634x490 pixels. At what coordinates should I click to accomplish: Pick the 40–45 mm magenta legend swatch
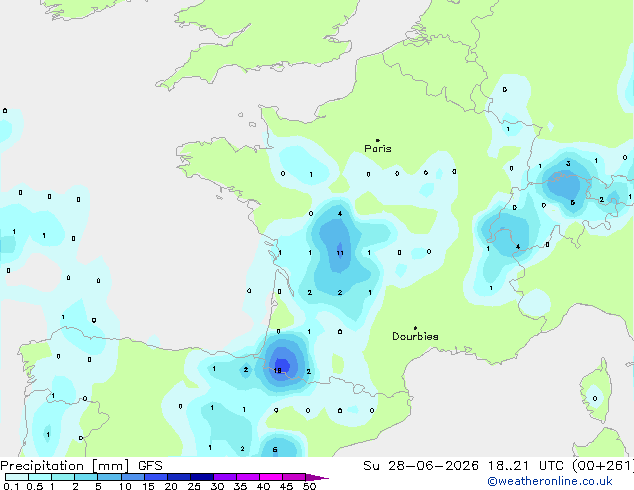coord(271,477)
